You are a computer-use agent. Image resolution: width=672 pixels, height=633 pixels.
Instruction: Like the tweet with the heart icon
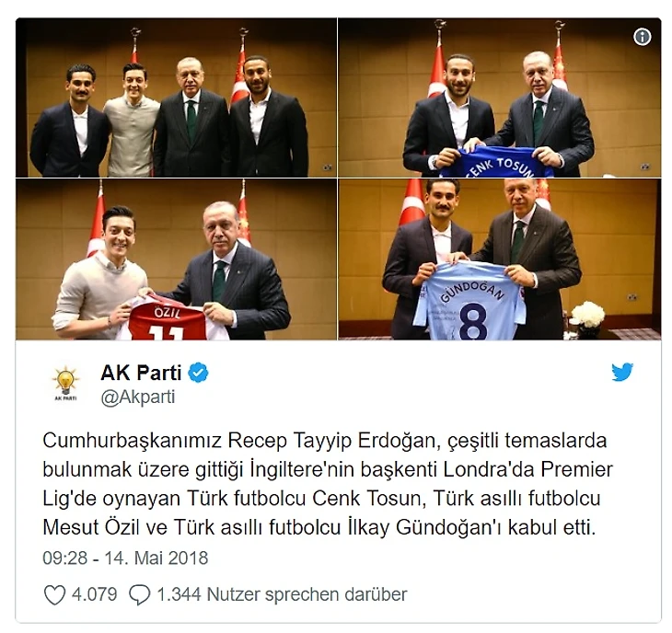pos(54,594)
